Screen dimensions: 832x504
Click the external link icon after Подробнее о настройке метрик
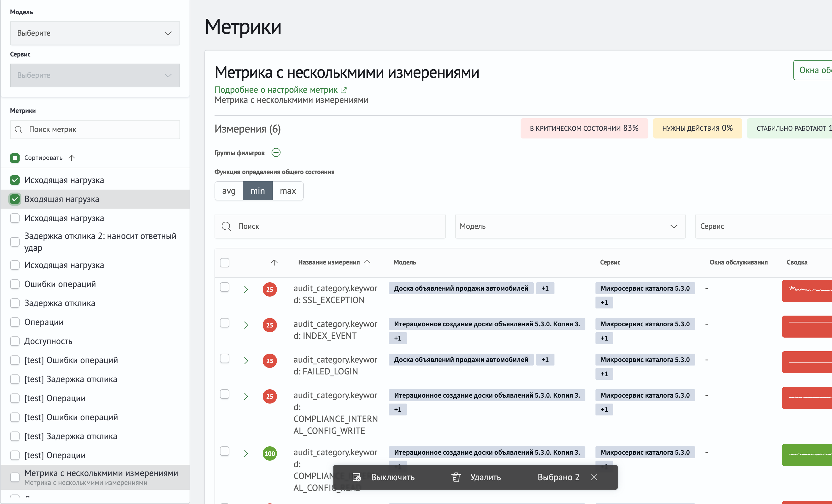pyautogui.click(x=344, y=90)
